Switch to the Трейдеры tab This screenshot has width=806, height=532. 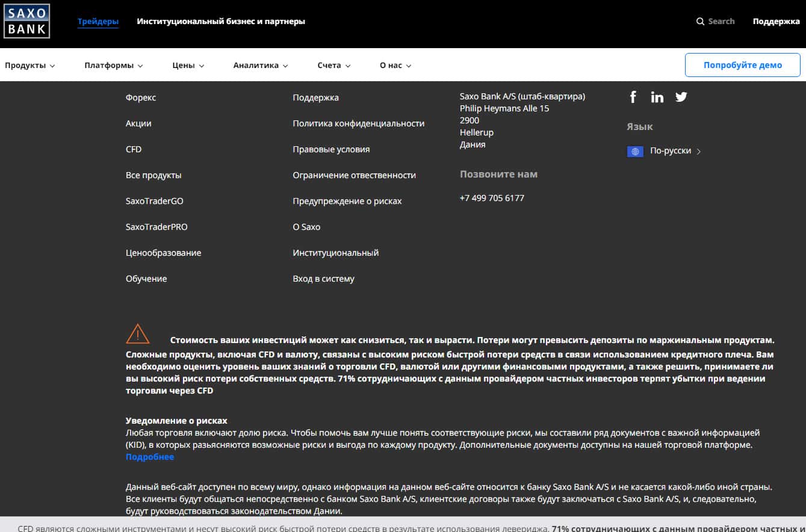[98, 22]
